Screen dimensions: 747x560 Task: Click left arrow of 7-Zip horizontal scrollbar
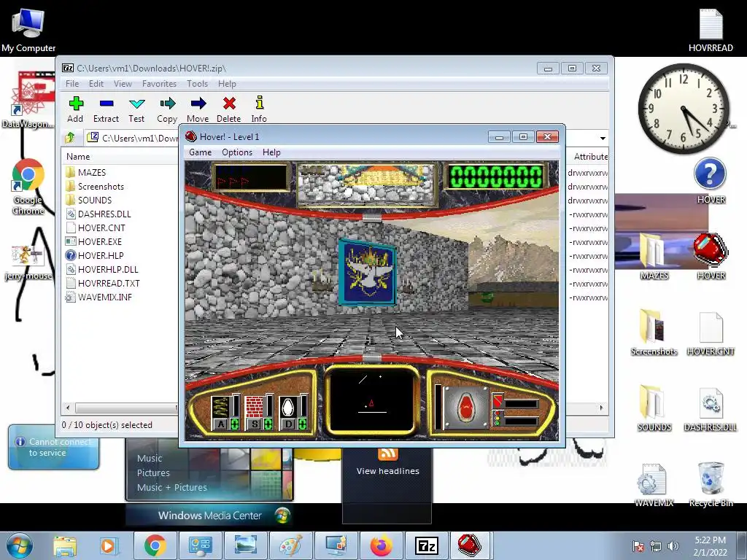68,408
